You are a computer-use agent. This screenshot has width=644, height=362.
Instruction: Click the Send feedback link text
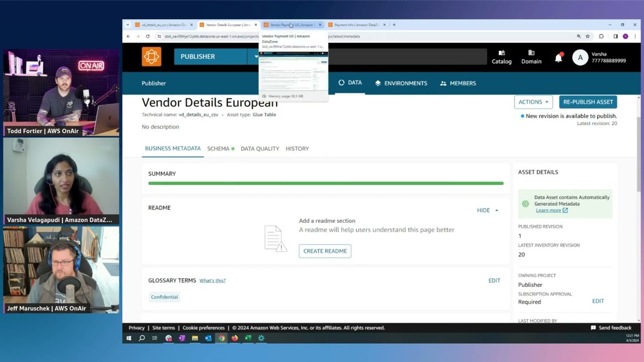615,328
